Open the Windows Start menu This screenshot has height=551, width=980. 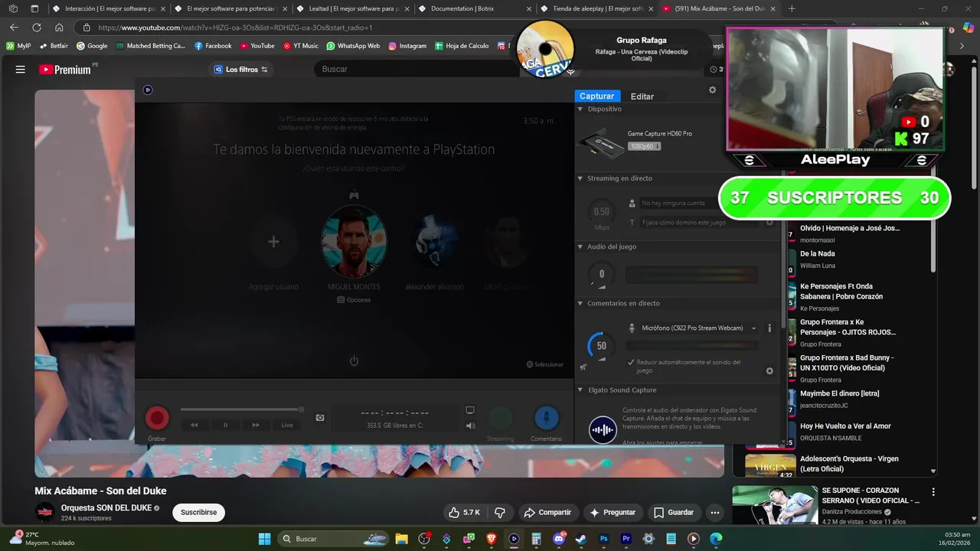(264, 539)
